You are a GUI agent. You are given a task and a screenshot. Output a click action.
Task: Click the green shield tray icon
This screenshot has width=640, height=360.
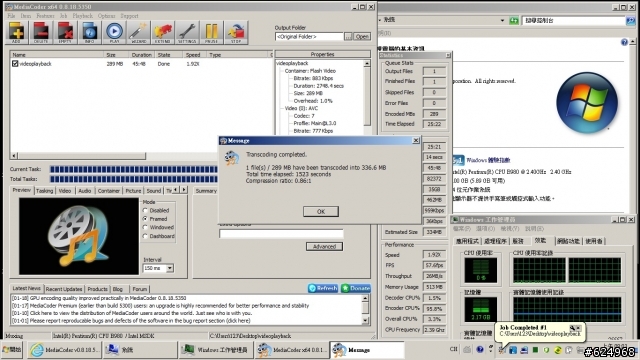pyautogui.click(x=547, y=350)
